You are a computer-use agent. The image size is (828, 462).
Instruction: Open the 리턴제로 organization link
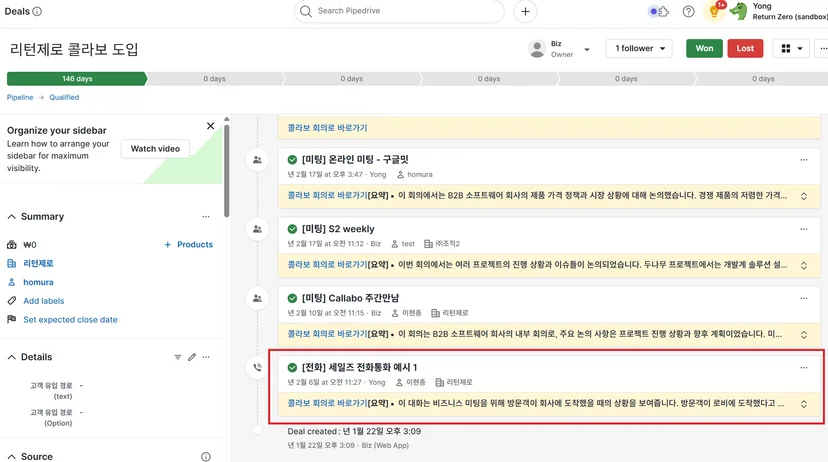38,263
